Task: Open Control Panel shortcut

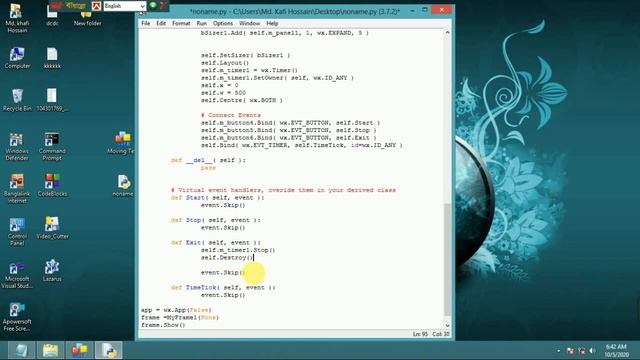Action: click(17, 231)
